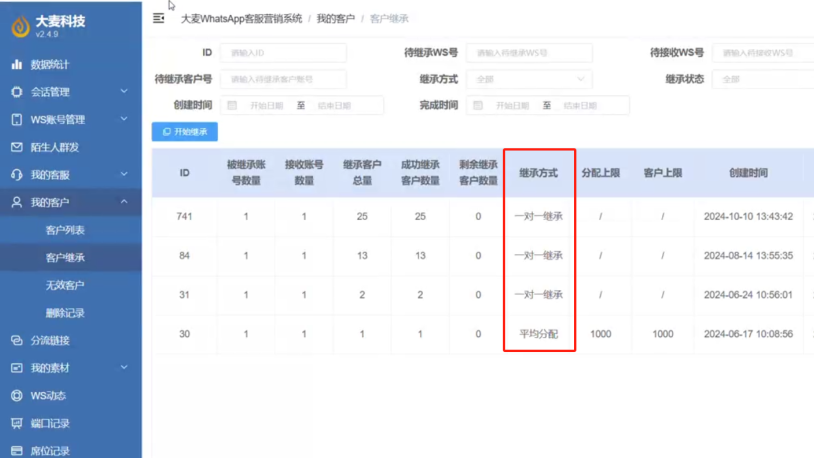
Task: Select 客户继承 submenu item
Action: pyautogui.click(x=71, y=258)
